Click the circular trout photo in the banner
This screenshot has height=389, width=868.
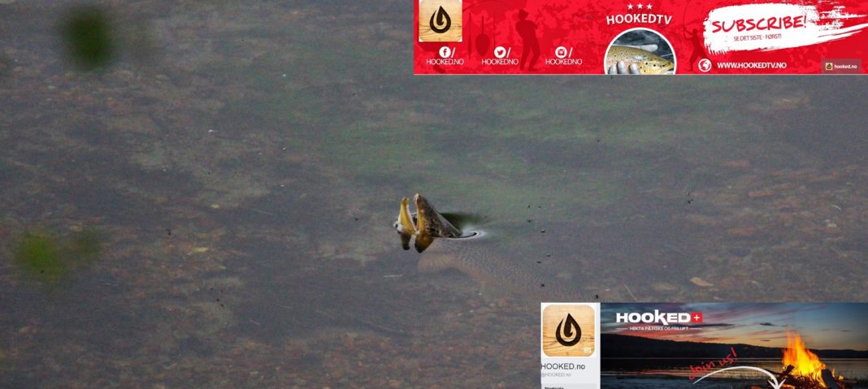[x=640, y=51]
